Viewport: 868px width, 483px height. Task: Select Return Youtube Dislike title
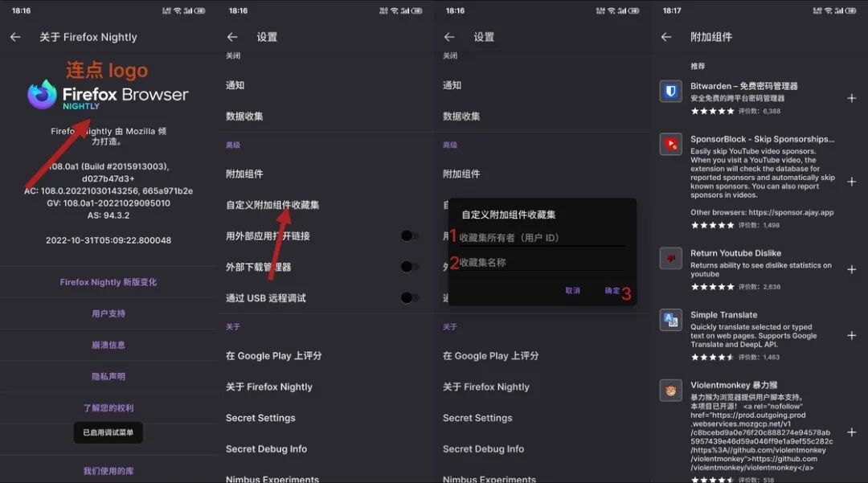pyautogui.click(x=735, y=253)
